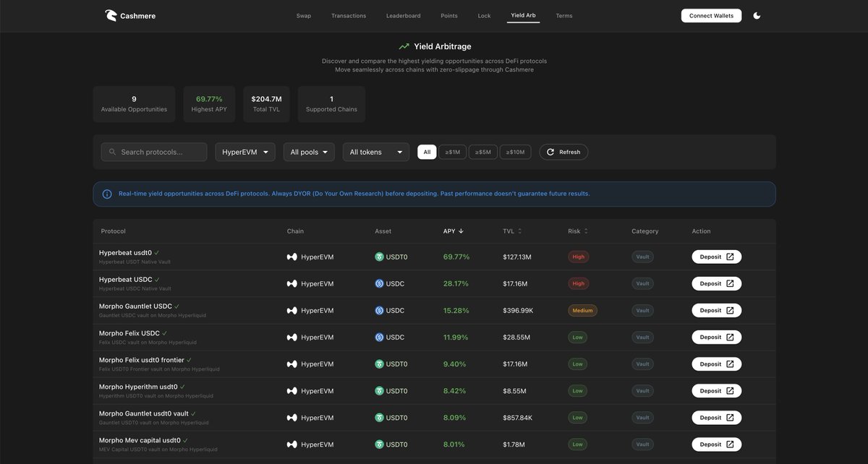Select the Yield Arb tab
Viewport: 868px width, 464px height.
[523, 15]
